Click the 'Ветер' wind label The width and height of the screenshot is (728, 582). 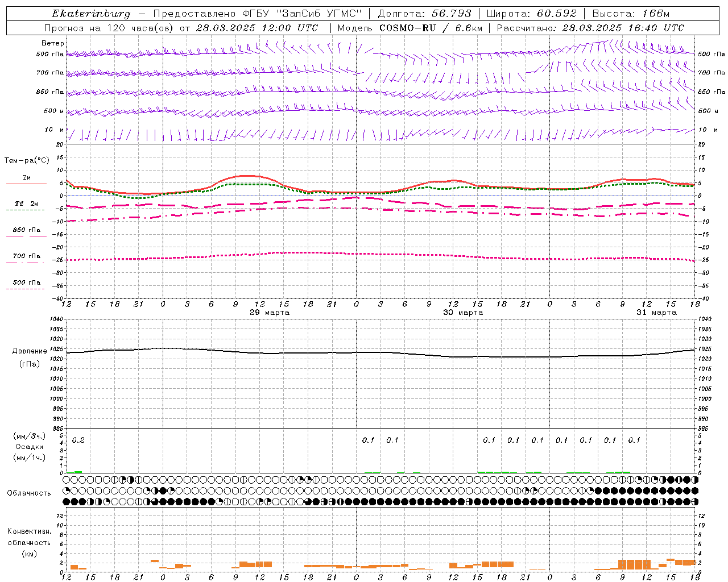(53, 43)
